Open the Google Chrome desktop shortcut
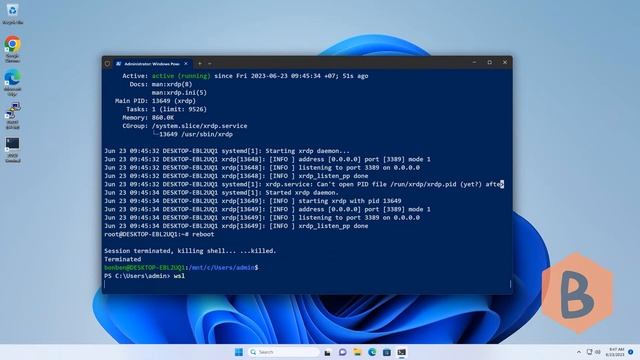This screenshot has width=640, height=360. 12,48
